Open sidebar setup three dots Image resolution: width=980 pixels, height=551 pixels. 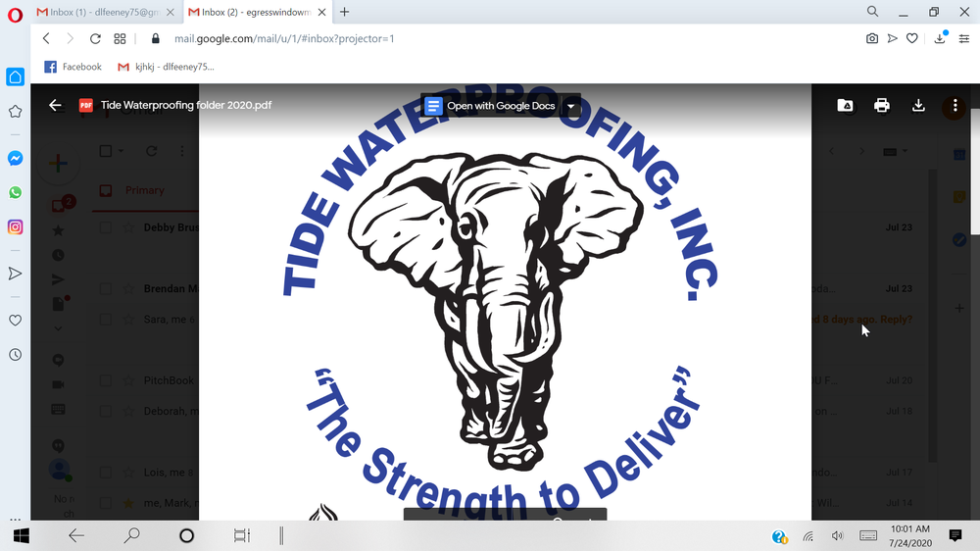pyautogui.click(x=15, y=519)
